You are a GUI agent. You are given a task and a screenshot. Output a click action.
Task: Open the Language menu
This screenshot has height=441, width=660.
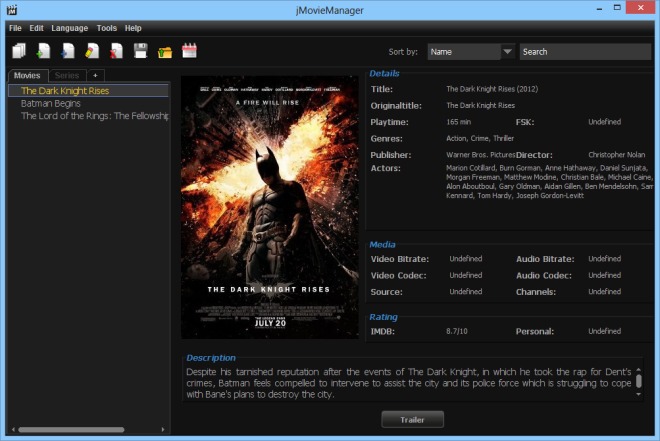click(69, 28)
